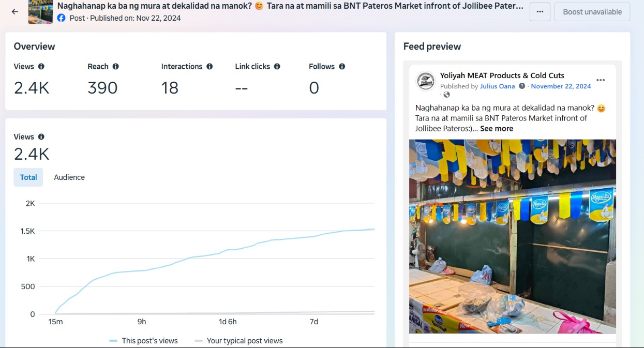The height and width of the screenshot is (348, 644).
Task: Click the public globe audience icon
Action: pos(447,95)
